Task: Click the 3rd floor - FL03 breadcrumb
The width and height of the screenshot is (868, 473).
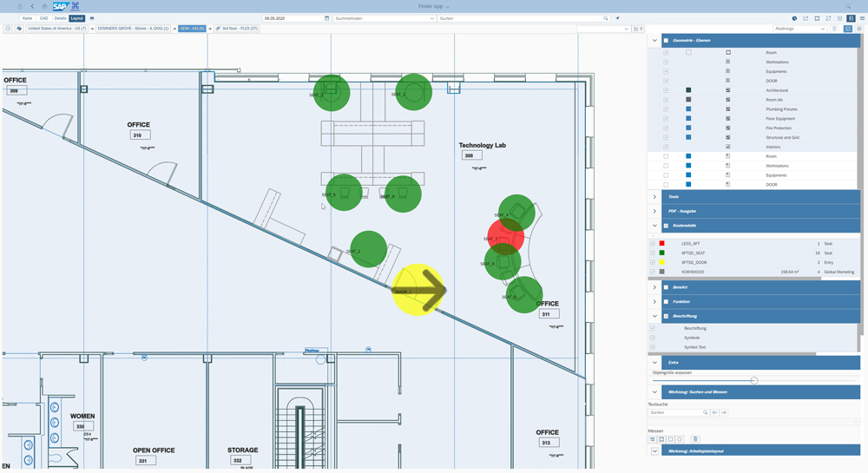Action: (x=237, y=29)
